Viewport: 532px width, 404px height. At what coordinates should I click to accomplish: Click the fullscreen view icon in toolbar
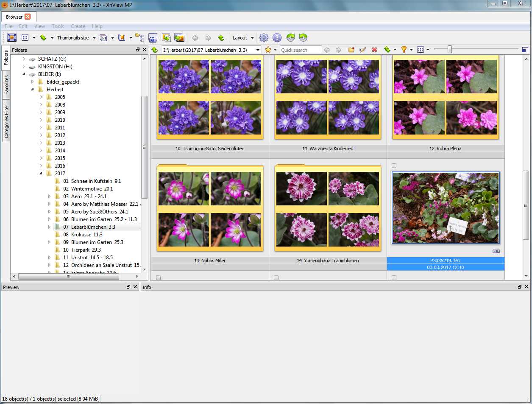point(11,38)
